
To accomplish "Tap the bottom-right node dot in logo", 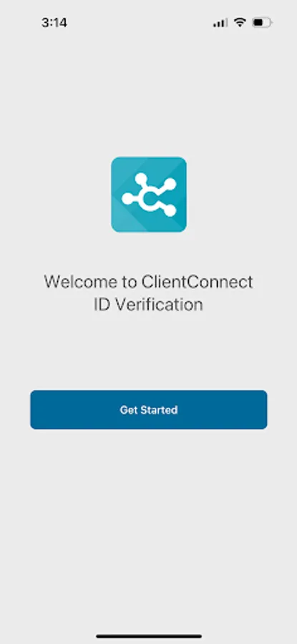I will (170, 210).
